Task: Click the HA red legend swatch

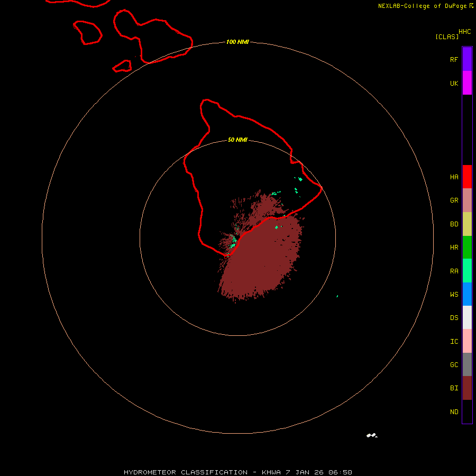Action: [467, 177]
